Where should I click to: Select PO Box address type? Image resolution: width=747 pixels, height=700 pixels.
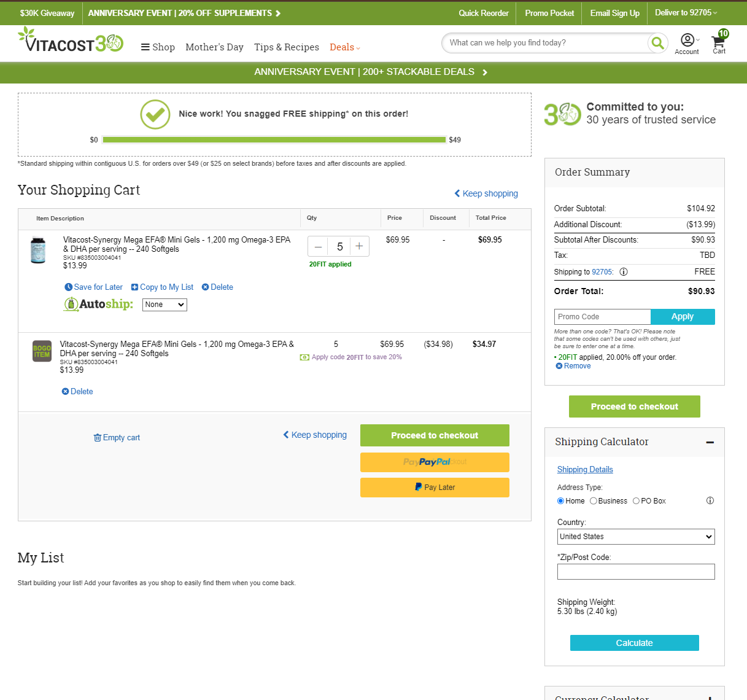click(636, 501)
